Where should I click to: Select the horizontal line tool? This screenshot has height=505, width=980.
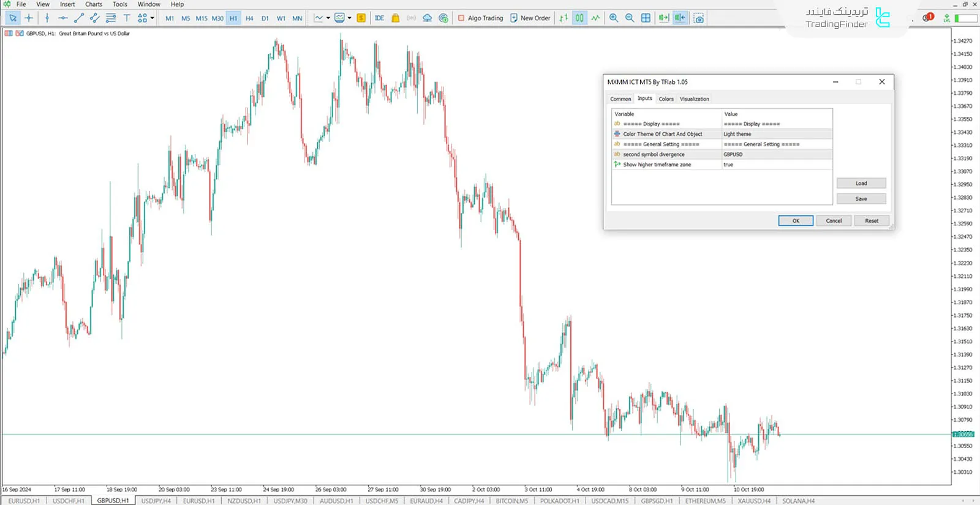(x=62, y=18)
